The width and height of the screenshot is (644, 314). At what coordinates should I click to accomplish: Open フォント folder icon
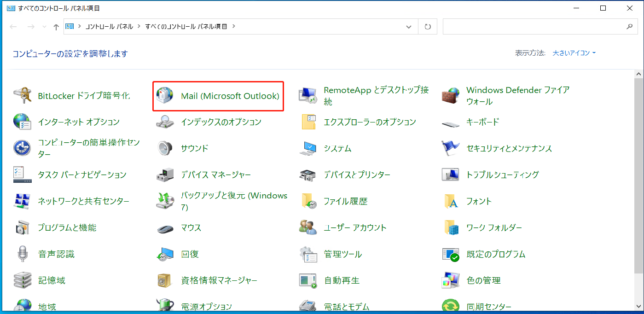pyautogui.click(x=450, y=201)
